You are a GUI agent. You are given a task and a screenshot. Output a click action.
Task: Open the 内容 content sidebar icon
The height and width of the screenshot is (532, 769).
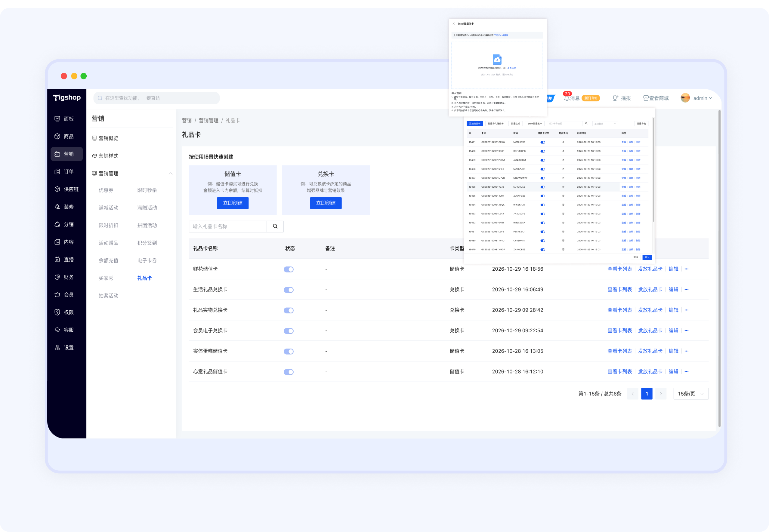click(x=57, y=242)
